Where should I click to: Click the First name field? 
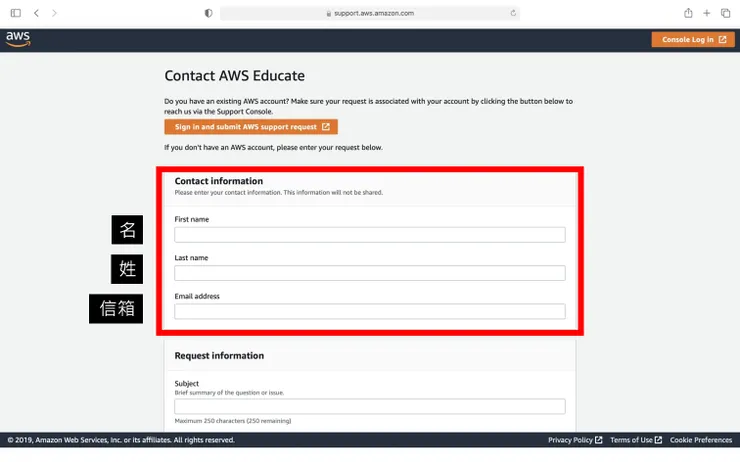pos(369,235)
